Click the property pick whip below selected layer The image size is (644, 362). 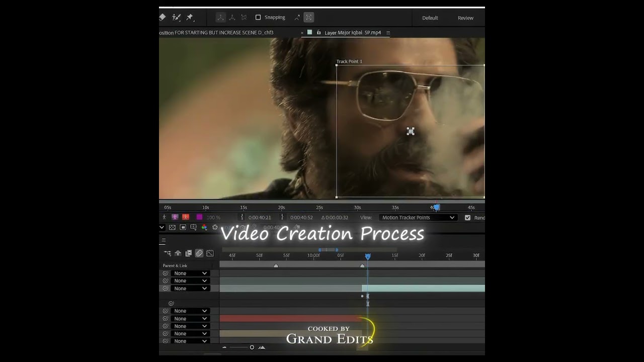[171, 303]
